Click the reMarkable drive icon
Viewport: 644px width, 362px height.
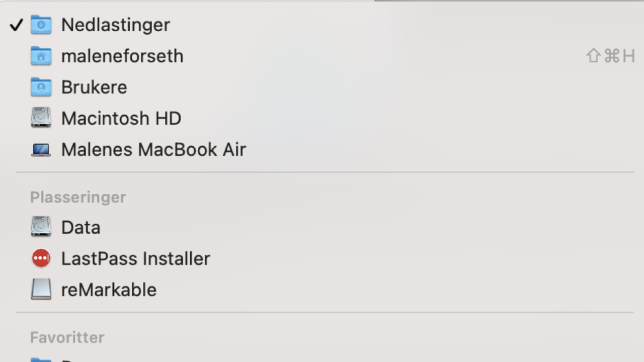pos(41,290)
